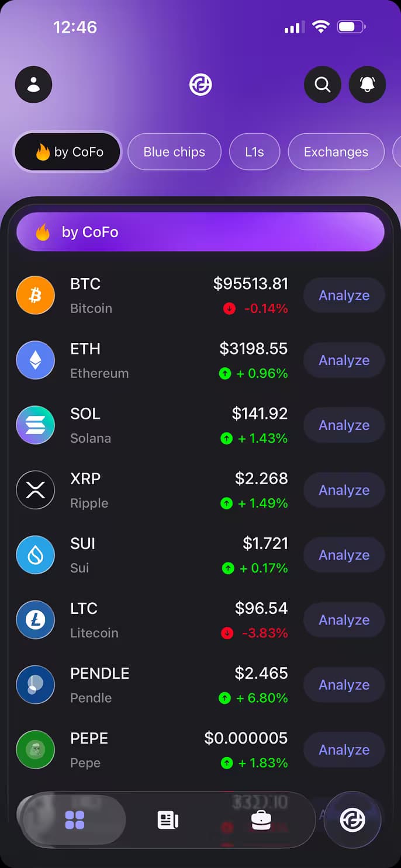
Task: Tap the Bitcoin coin icon
Action: coord(36,296)
